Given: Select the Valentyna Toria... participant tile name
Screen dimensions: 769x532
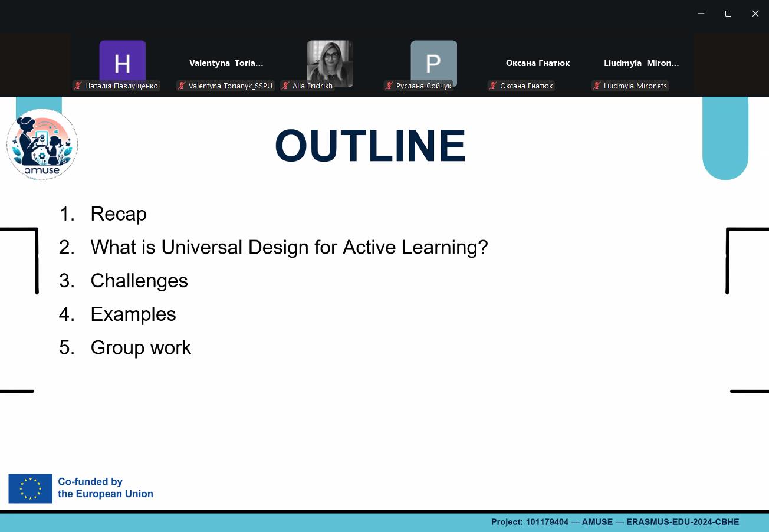Looking at the screenshot, I should click(x=226, y=63).
